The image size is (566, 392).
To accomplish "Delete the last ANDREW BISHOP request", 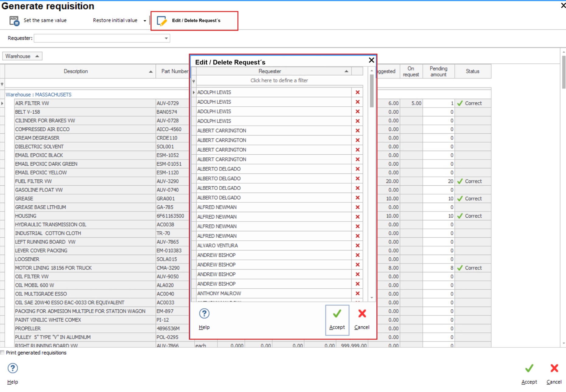I will tap(358, 284).
